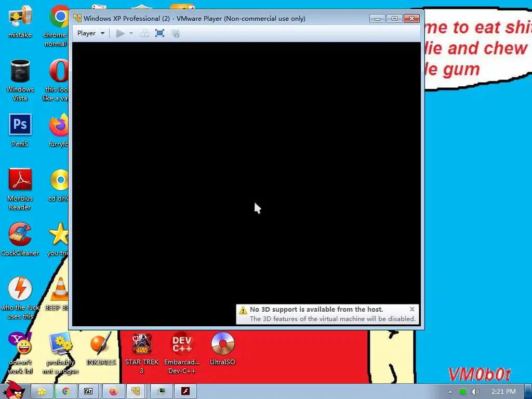Open 7-Zip from the taskbar
532x399 pixels.
coord(88,392)
